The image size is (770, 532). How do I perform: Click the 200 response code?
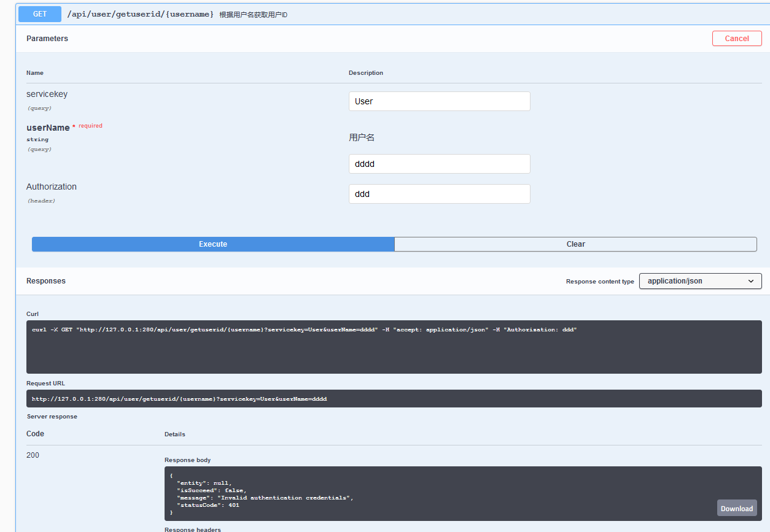pyautogui.click(x=33, y=455)
